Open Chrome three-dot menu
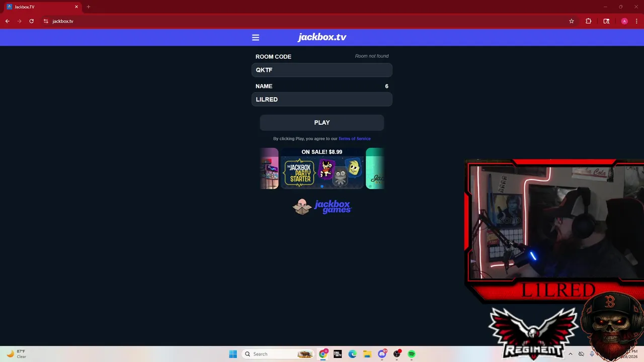 coord(636,21)
